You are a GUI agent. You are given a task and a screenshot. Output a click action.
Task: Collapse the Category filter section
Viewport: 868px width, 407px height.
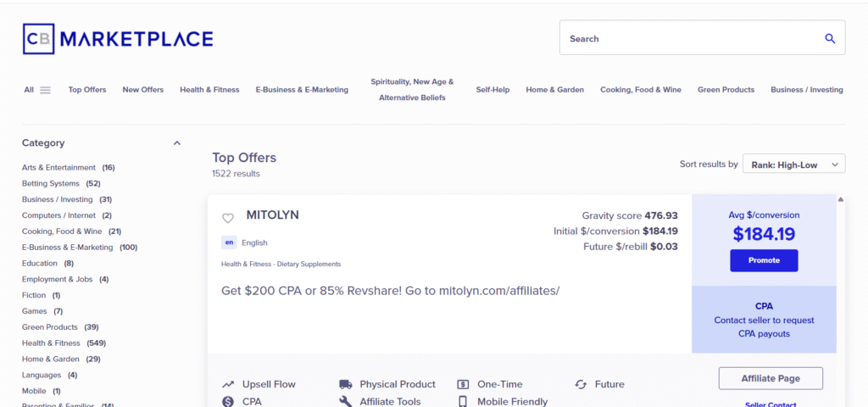pyautogui.click(x=177, y=142)
